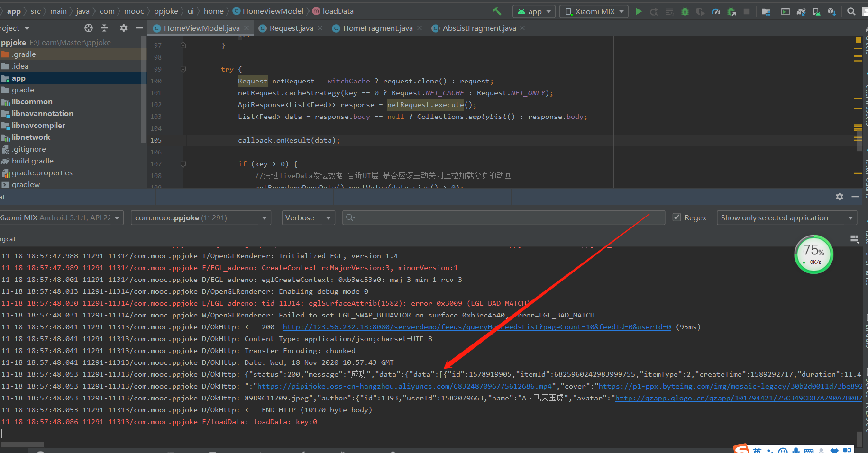Switch to HomeViewModel.java tab

click(x=201, y=28)
